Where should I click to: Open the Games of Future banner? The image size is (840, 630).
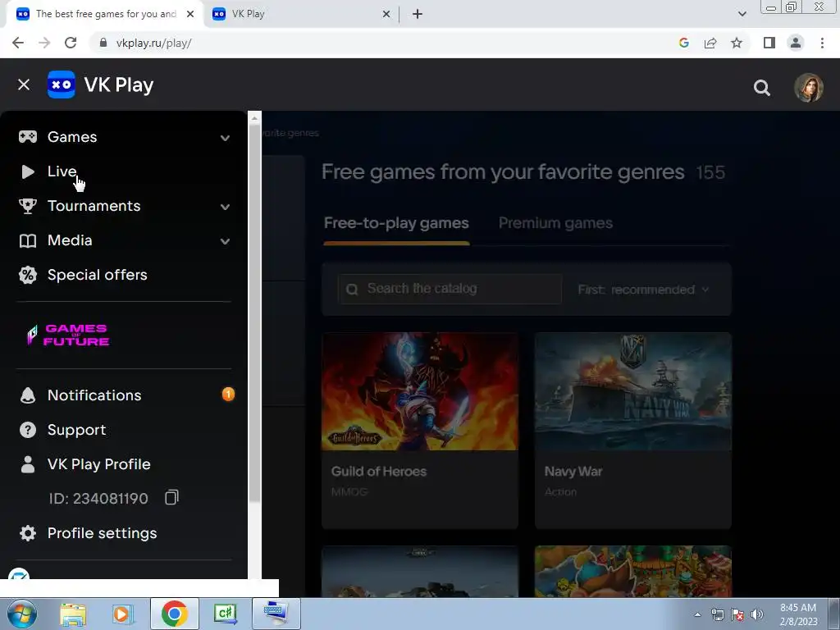pos(69,335)
